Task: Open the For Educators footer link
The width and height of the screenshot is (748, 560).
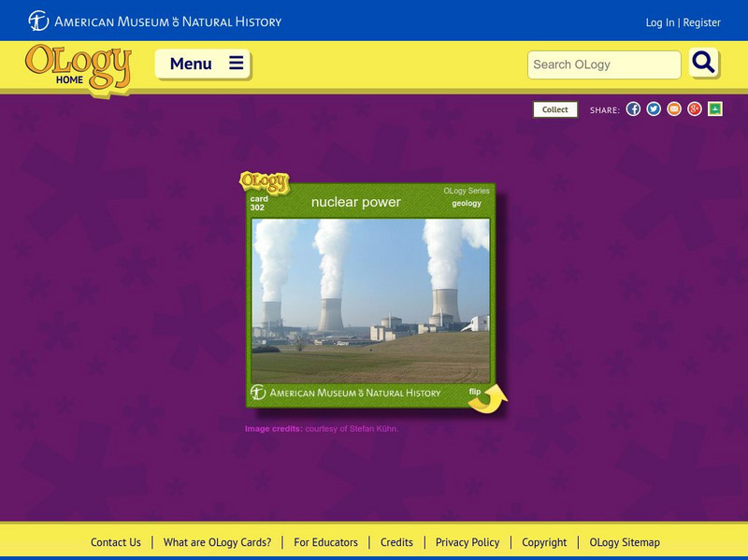Action: click(x=326, y=541)
